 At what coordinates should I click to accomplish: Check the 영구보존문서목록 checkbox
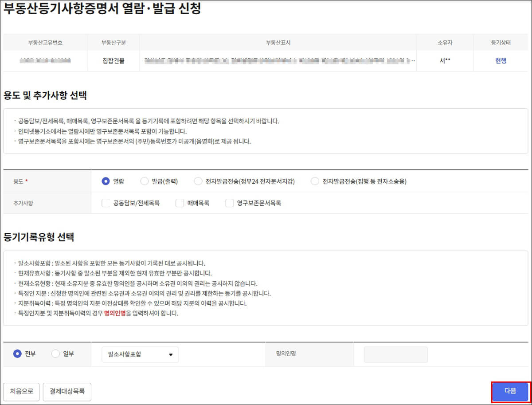(x=229, y=203)
